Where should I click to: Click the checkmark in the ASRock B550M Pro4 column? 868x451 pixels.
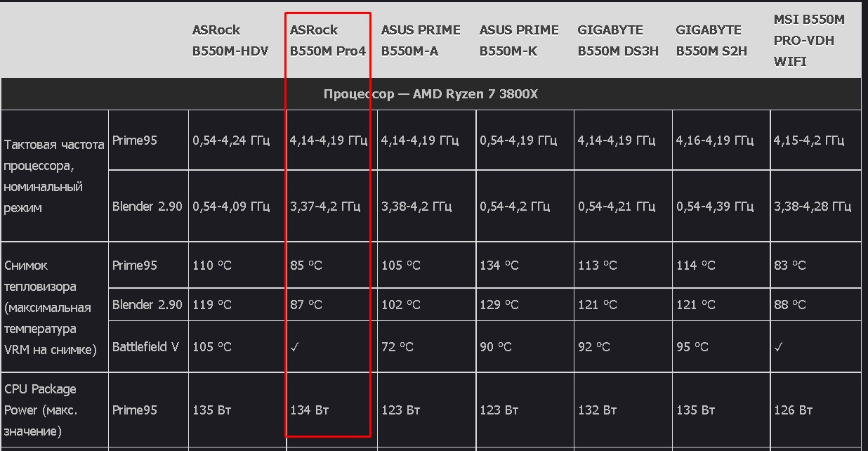click(x=295, y=347)
